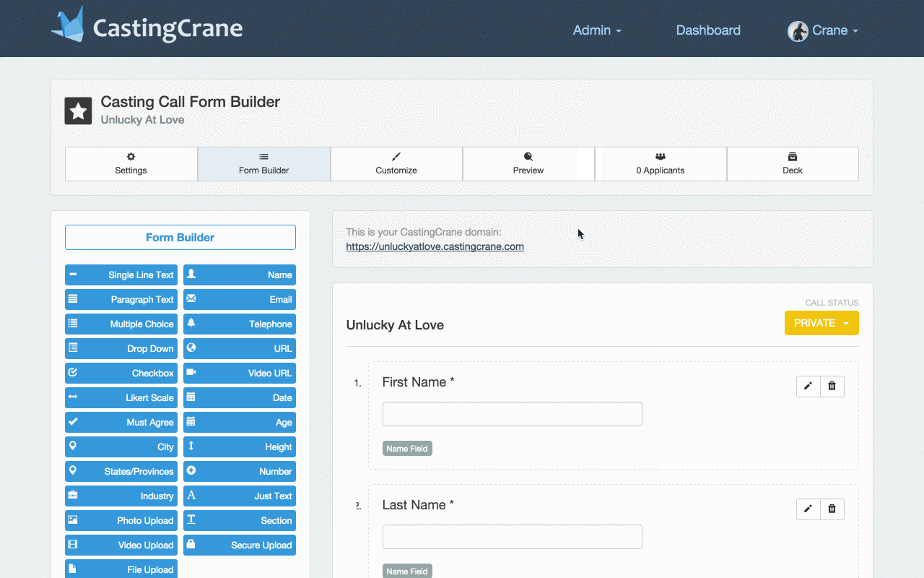Change the PRIVATE call status dropdown
Viewport: 924px width, 578px height.
click(x=821, y=323)
